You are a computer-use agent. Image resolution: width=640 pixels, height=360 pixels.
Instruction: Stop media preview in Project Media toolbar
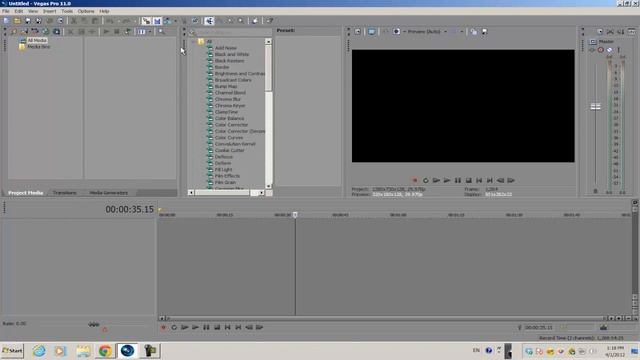tap(117, 31)
